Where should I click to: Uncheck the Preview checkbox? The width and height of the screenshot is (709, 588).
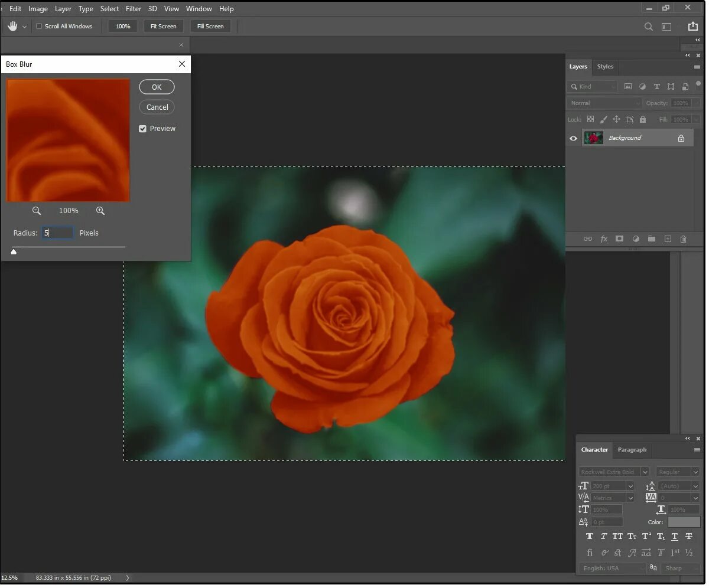[x=144, y=129]
